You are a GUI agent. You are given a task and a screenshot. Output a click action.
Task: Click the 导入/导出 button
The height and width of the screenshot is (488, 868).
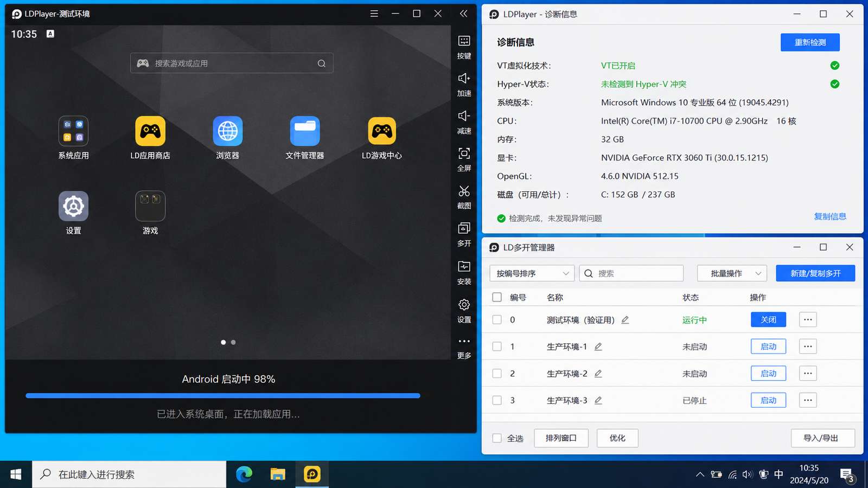point(822,438)
